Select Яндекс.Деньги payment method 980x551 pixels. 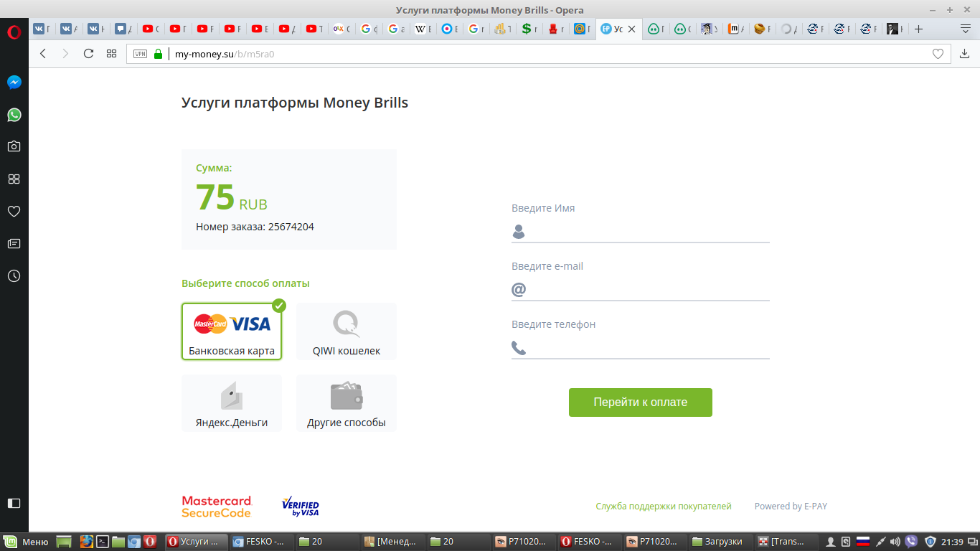tap(232, 403)
